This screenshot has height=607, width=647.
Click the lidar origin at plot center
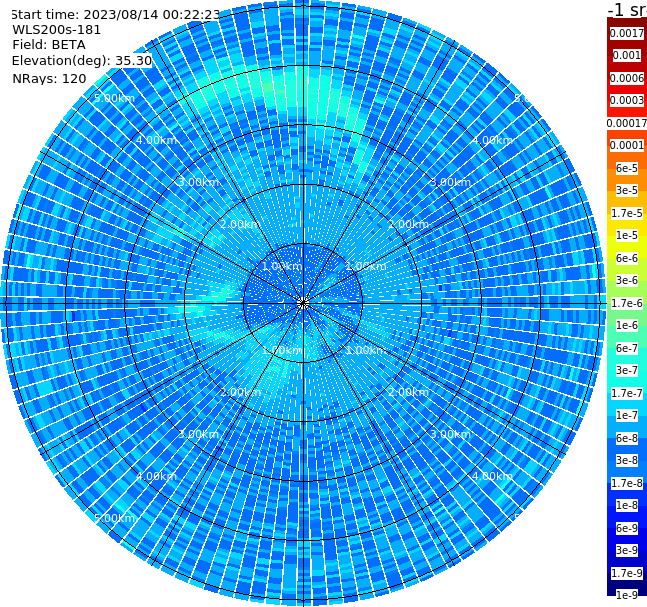303,303
